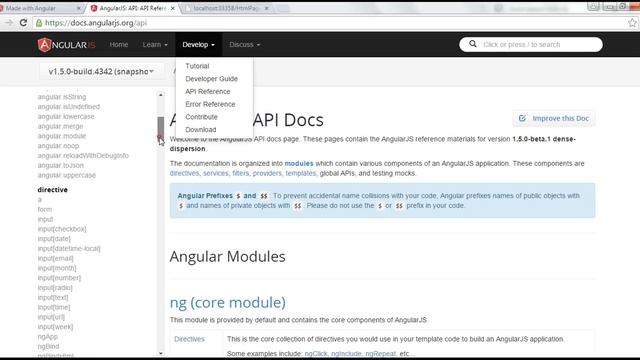
Task: Open input[email] directive in sidebar
Action: coord(56,258)
